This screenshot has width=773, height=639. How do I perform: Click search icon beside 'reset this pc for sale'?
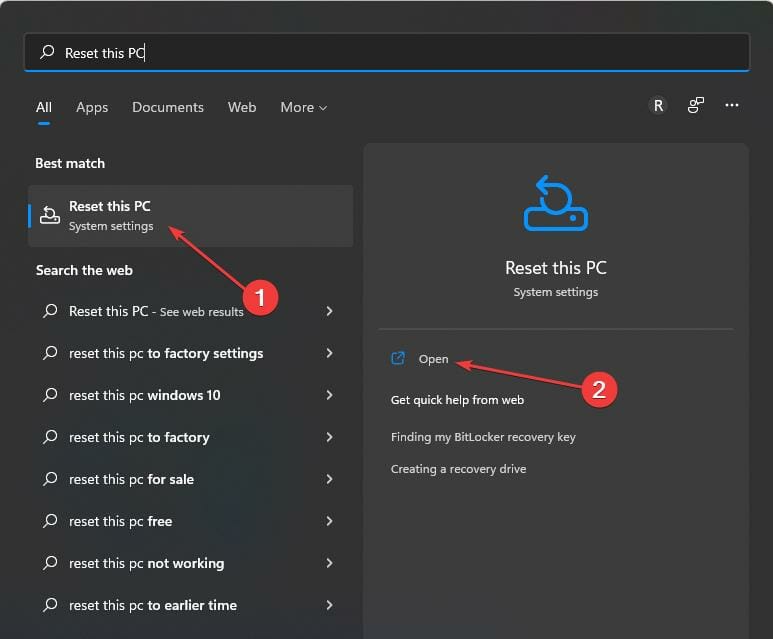point(51,479)
